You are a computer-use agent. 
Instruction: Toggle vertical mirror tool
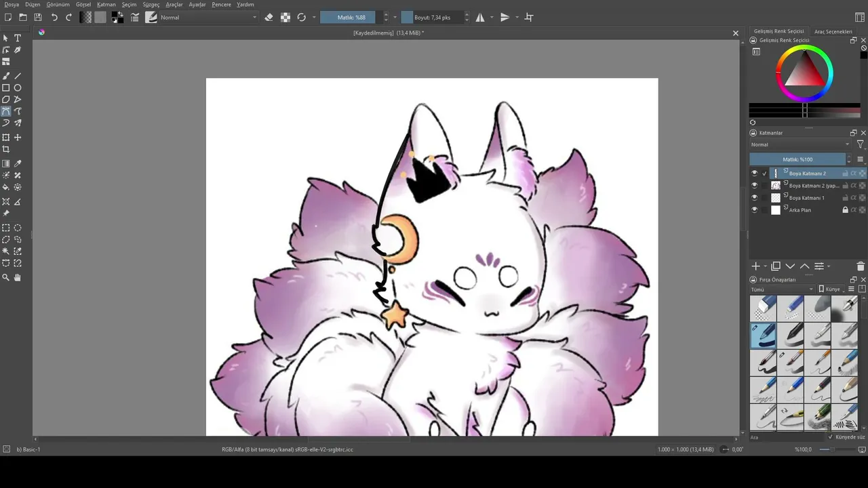tap(505, 18)
